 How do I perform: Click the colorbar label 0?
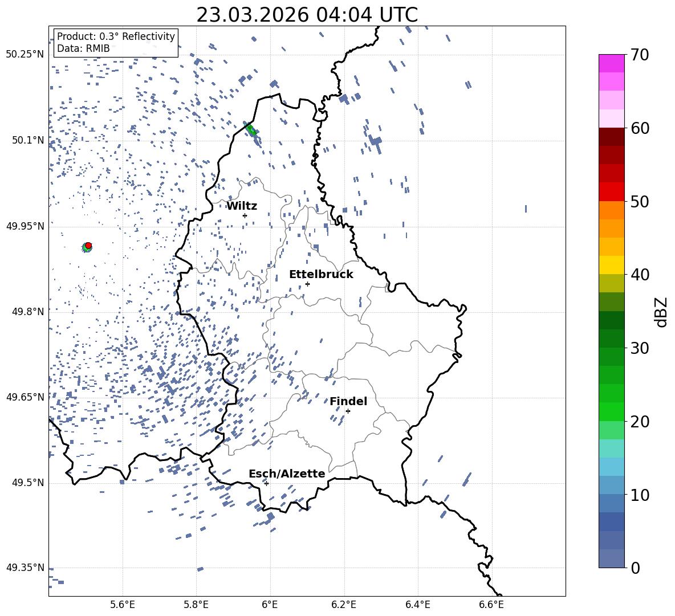(635, 568)
